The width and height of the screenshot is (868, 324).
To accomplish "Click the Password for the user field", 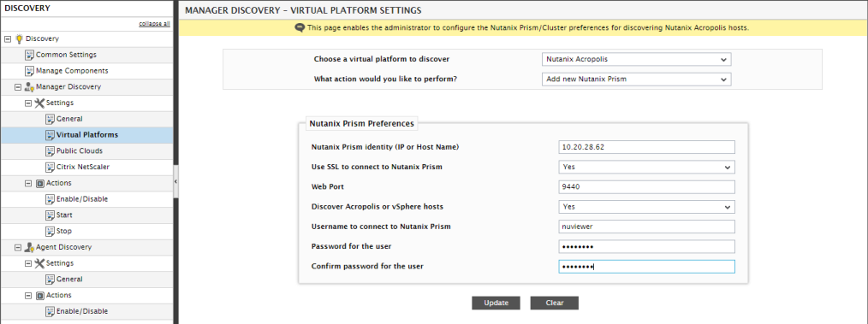I will click(646, 246).
